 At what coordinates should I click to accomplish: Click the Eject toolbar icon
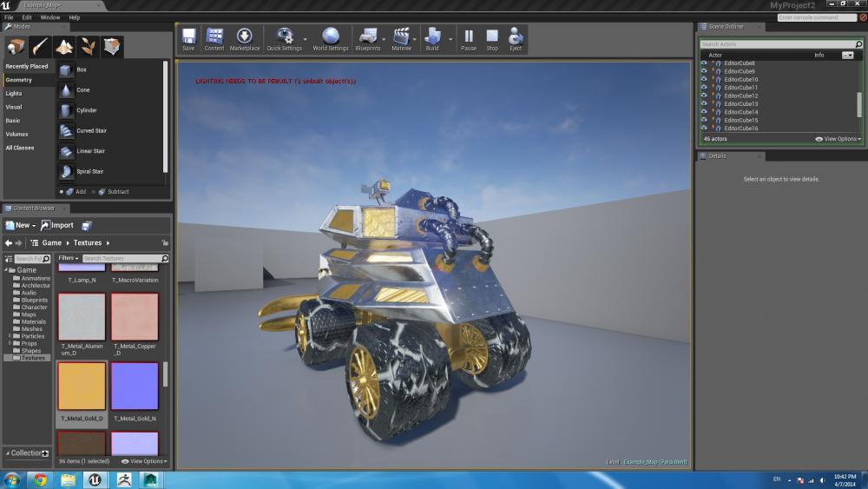click(x=516, y=39)
